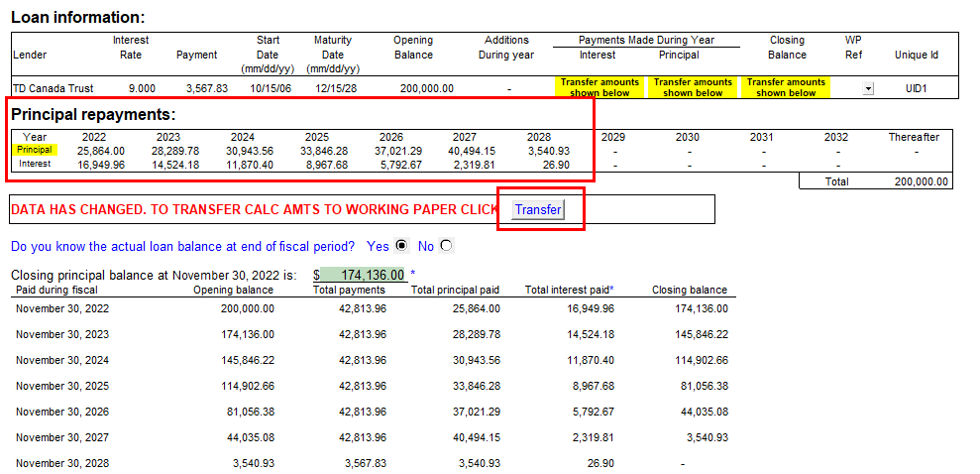980x474 pixels.
Task: Select lender TD Canada Trust cell
Action: pyautogui.click(x=53, y=88)
